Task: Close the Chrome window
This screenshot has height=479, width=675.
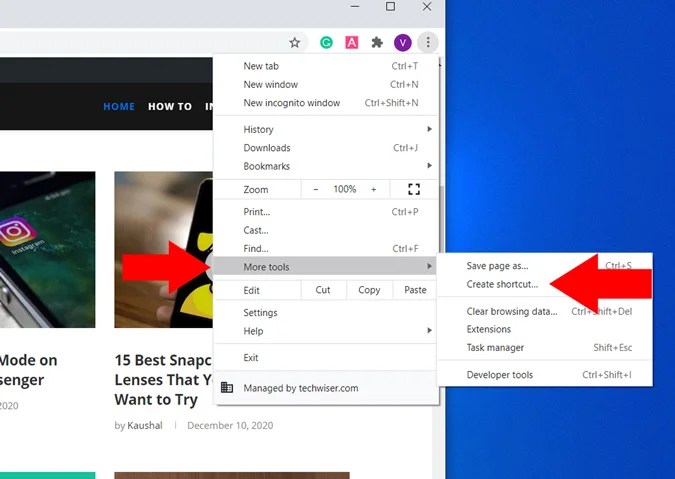Action: tap(427, 6)
